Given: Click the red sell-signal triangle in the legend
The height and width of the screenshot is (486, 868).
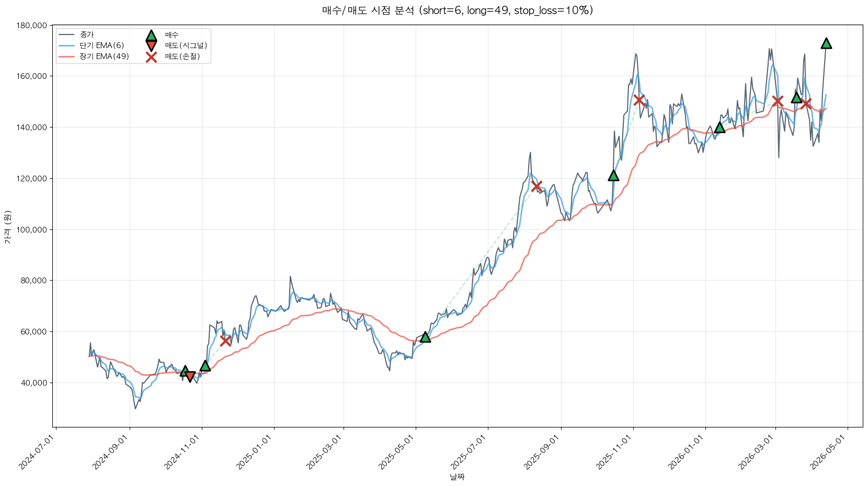Looking at the screenshot, I should 151,46.
